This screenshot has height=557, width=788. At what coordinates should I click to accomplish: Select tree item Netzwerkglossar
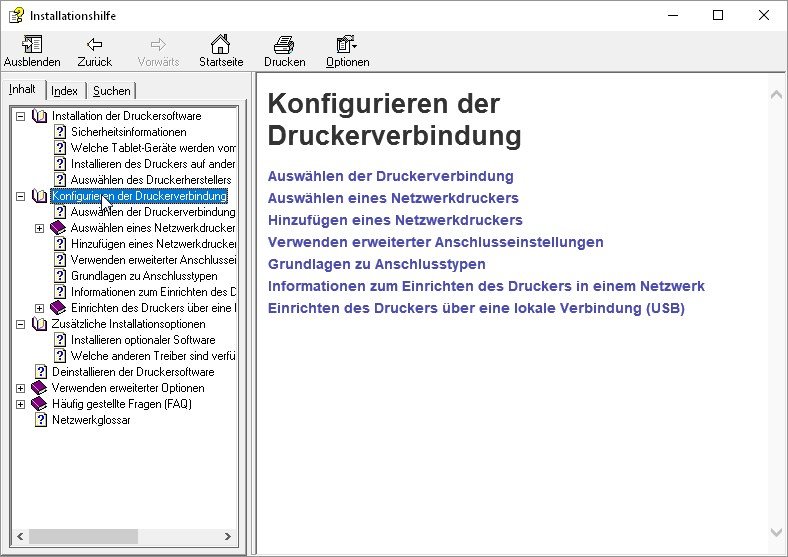pyautogui.click(x=91, y=420)
